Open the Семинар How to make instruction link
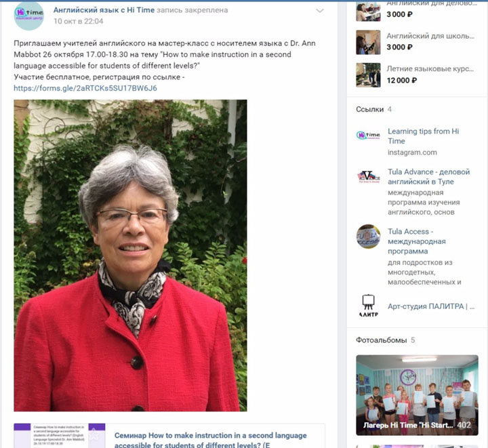Screen dimensions: 488x448 [x=210, y=440]
